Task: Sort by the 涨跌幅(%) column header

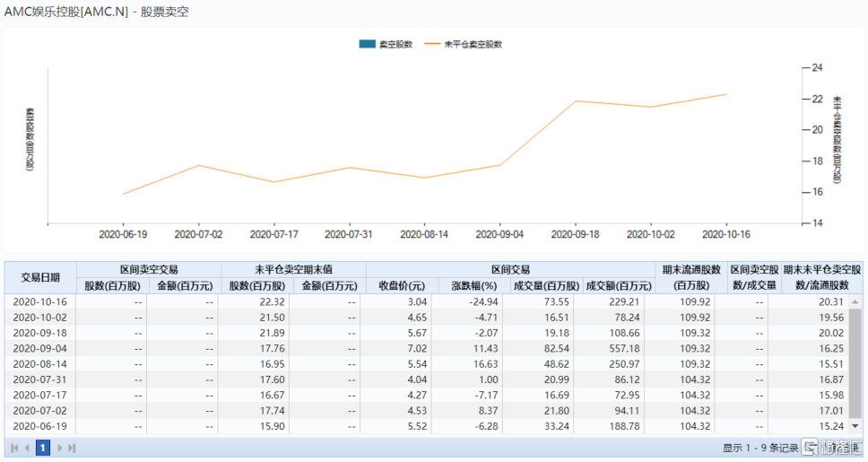Action: point(473,286)
